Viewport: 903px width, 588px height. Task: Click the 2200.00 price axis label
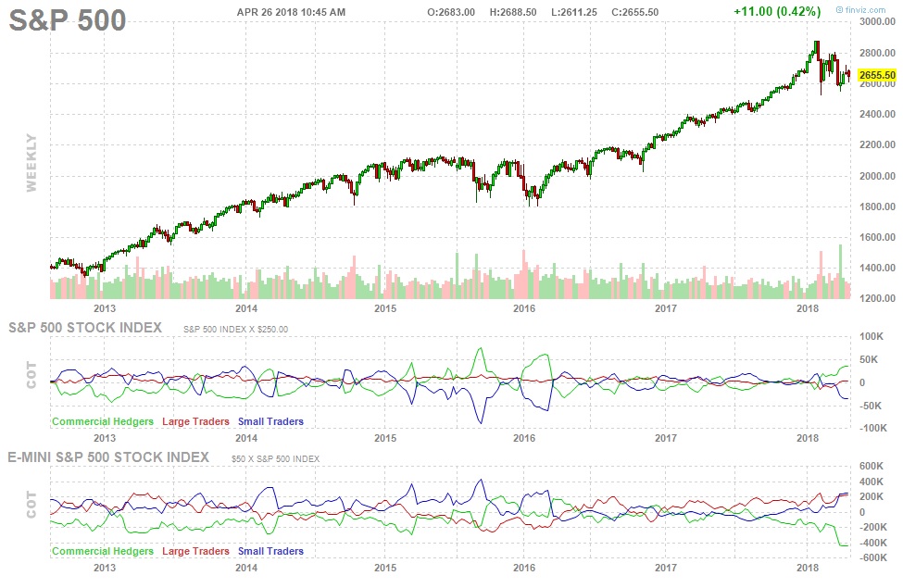pyautogui.click(x=877, y=144)
